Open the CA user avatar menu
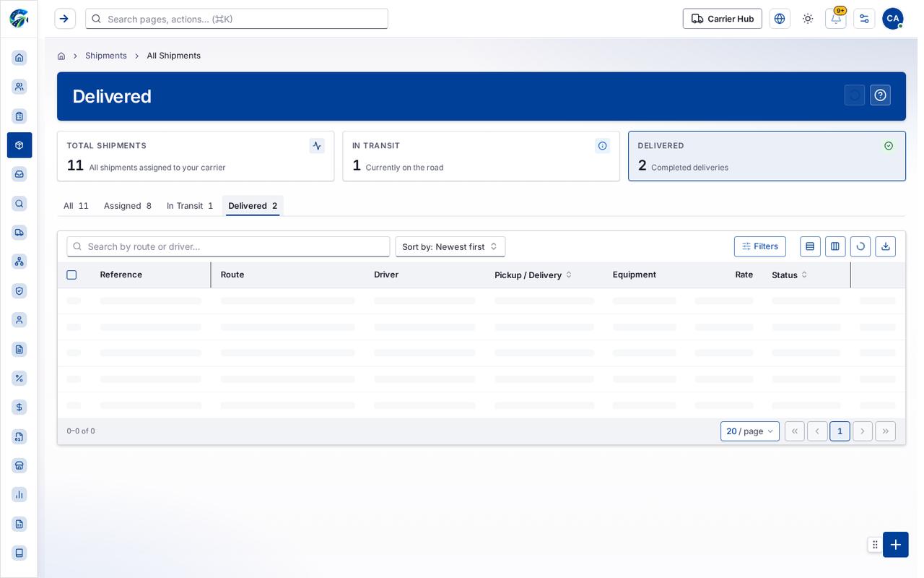Screen dimensions: 924x578 click(893, 19)
